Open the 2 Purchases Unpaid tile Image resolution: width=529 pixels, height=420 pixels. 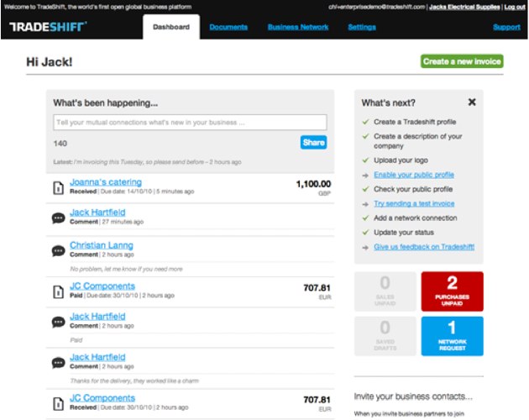point(452,291)
